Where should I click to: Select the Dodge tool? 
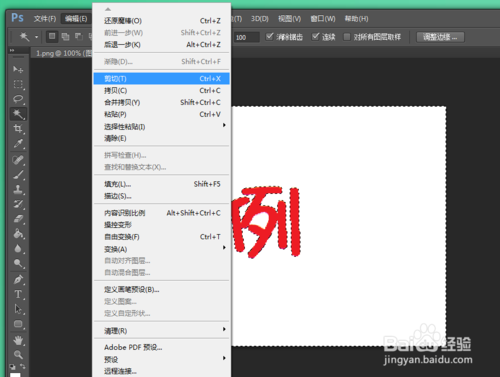(18, 263)
